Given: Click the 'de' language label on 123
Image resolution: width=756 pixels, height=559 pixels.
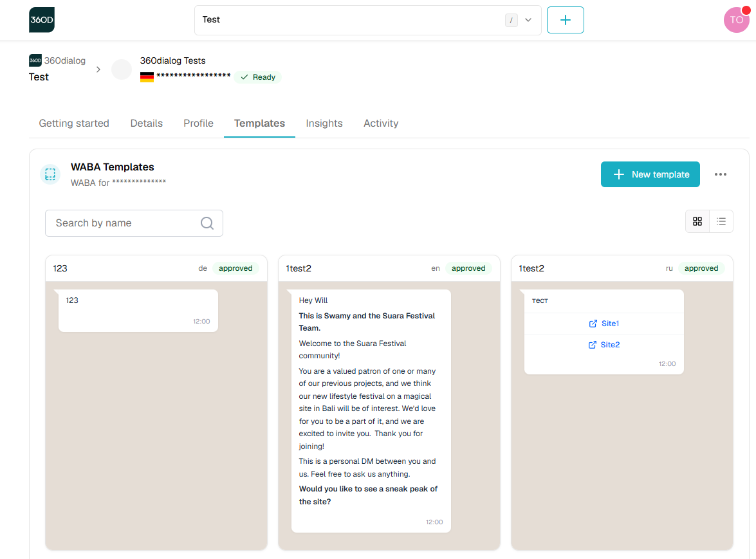Looking at the screenshot, I should pos(203,268).
